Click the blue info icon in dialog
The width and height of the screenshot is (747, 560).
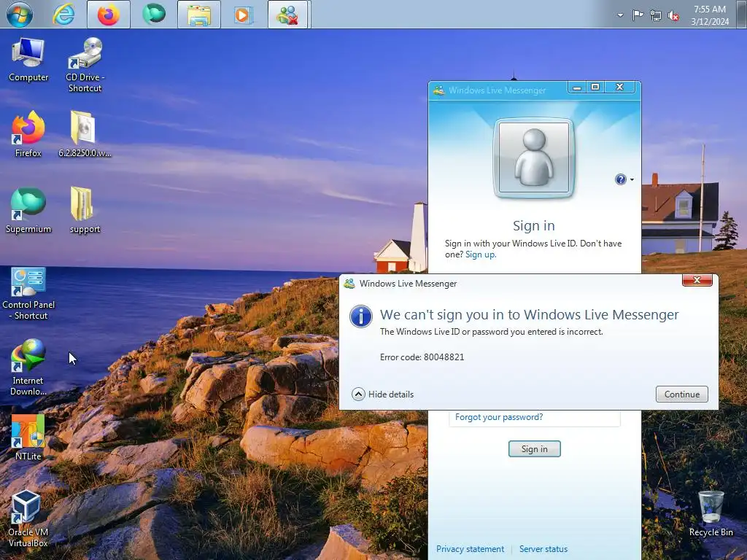[360, 316]
